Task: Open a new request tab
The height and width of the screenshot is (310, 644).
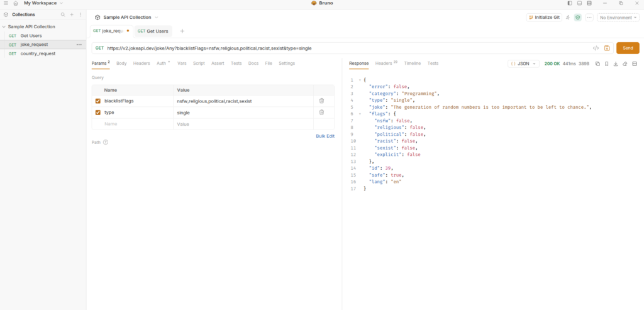Action: (182, 31)
